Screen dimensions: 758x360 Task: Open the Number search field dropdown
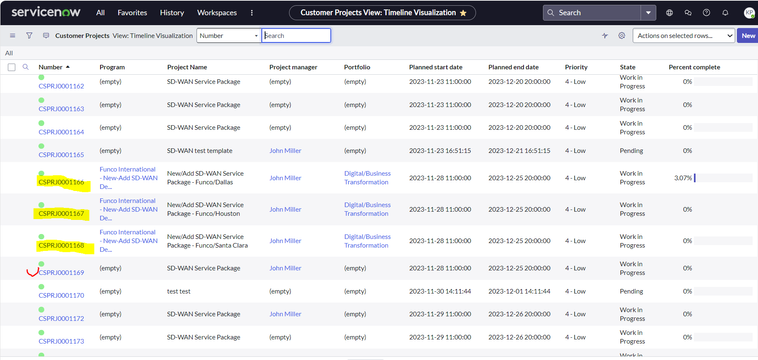pos(229,36)
